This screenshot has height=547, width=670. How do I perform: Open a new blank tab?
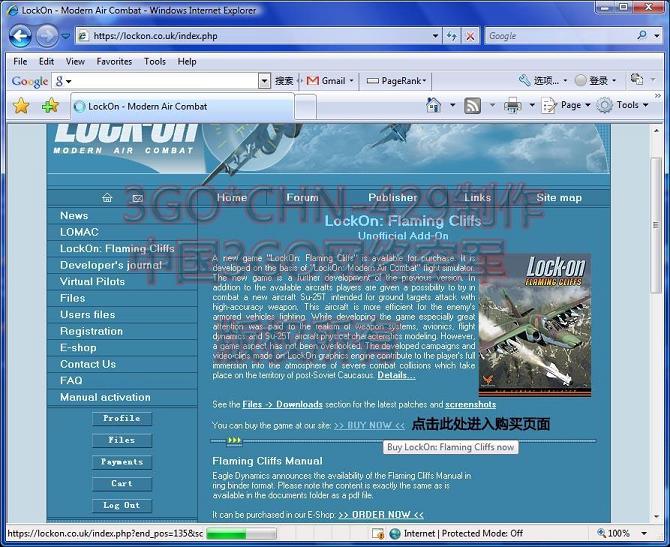pos(306,107)
